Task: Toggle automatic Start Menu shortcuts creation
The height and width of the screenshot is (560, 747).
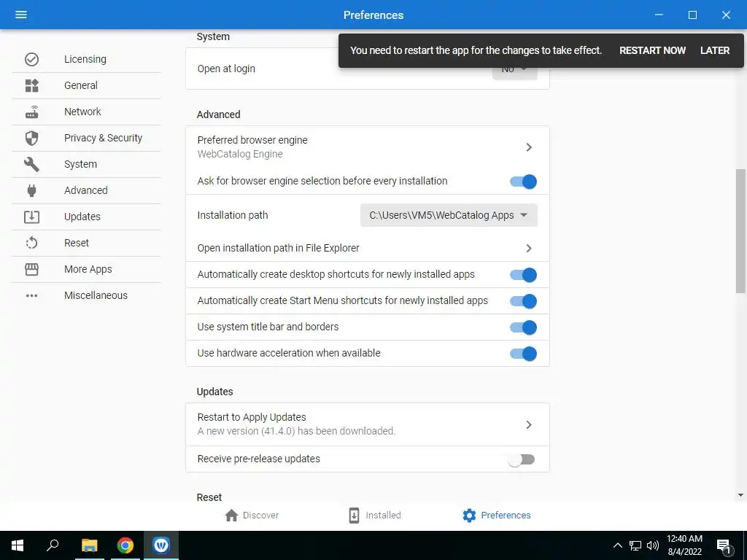Action: 523,301
